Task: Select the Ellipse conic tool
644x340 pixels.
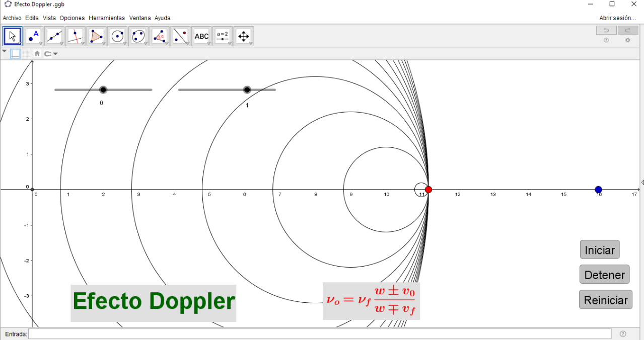Action: [x=138, y=36]
